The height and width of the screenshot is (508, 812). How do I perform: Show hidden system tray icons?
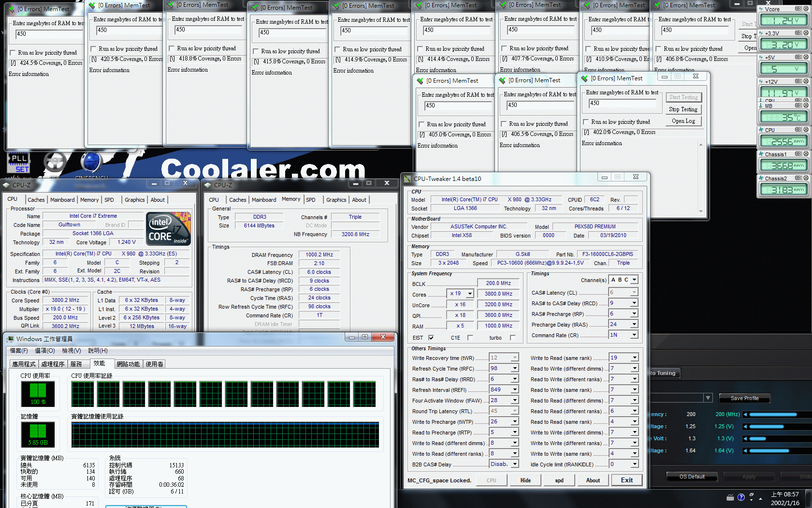click(761, 498)
